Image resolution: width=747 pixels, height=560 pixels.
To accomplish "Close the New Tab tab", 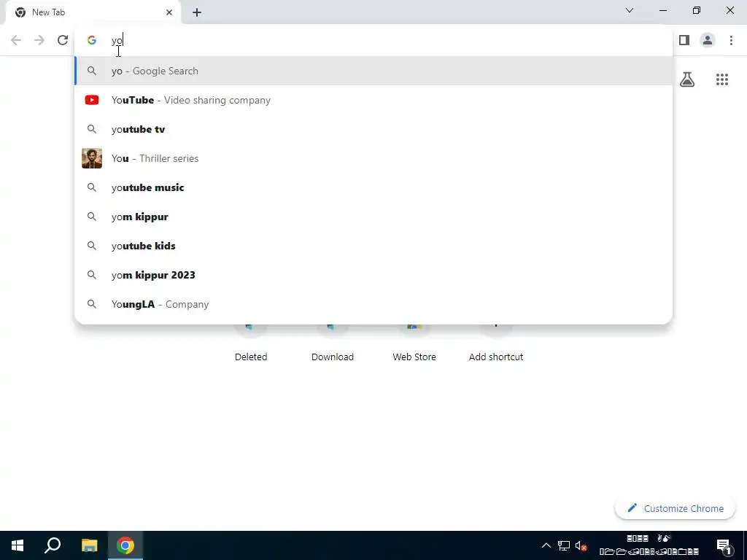I will tap(169, 12).
